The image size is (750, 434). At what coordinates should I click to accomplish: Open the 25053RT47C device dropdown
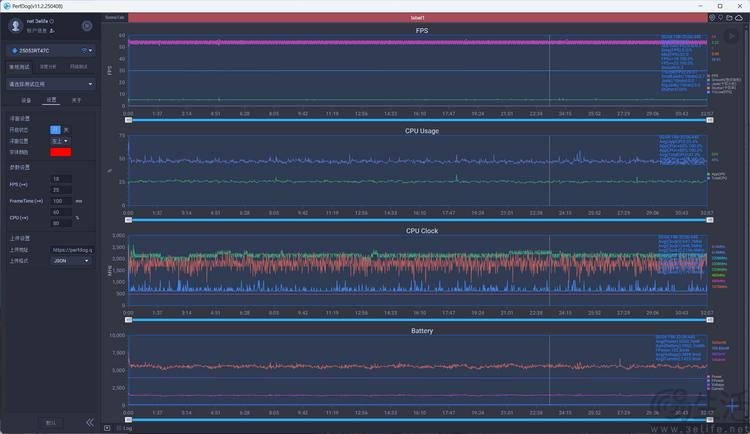[x=51, y=50]
